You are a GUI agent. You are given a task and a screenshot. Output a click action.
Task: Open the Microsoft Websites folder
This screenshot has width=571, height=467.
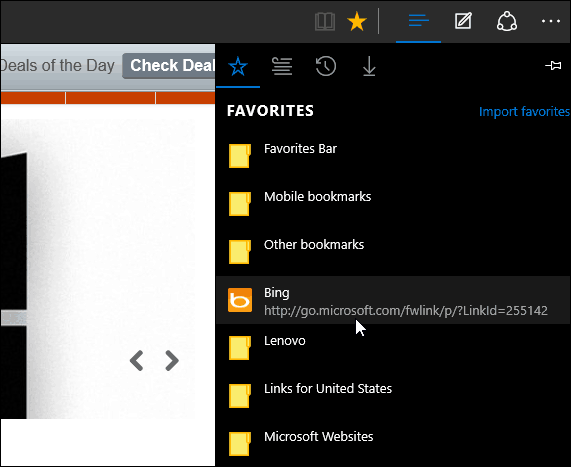tap(393, 444)
